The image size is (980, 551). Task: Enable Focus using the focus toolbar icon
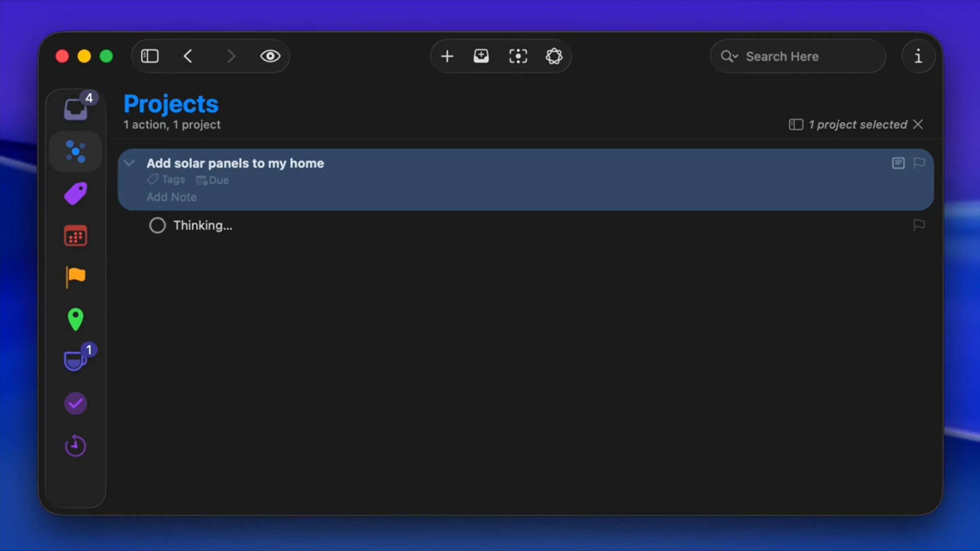pyautogui.click(x=518, y=56)
